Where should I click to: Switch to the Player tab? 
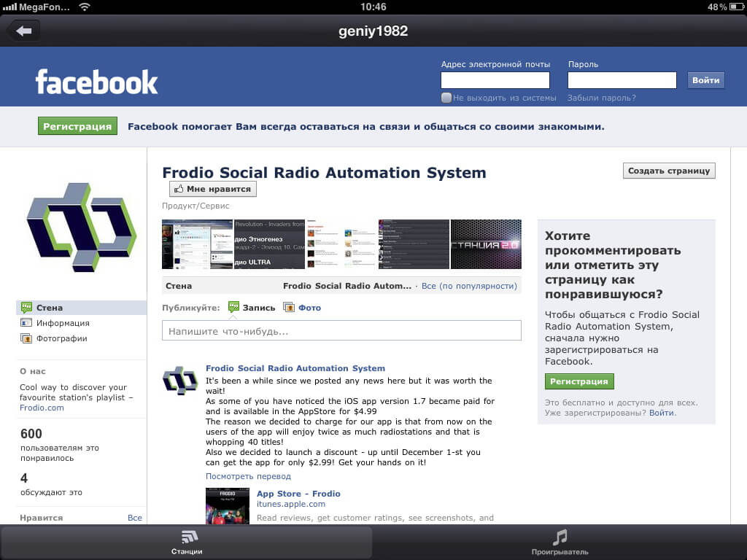click(560, 542)
